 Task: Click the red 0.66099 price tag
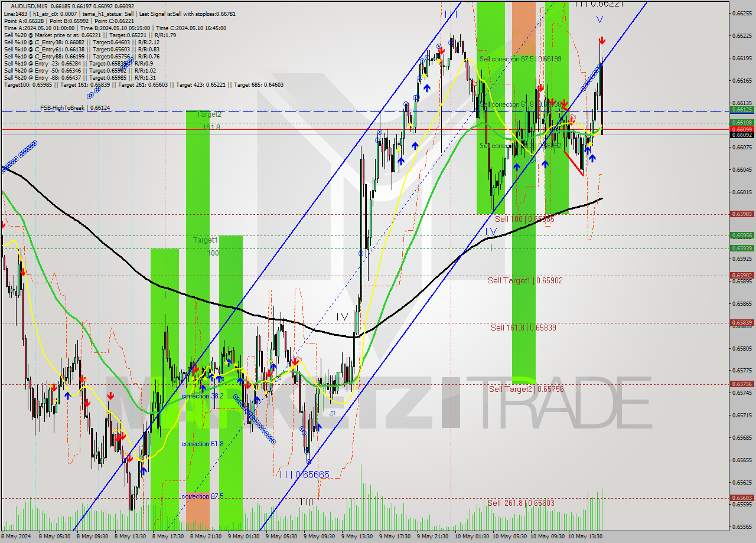[742, 129]
